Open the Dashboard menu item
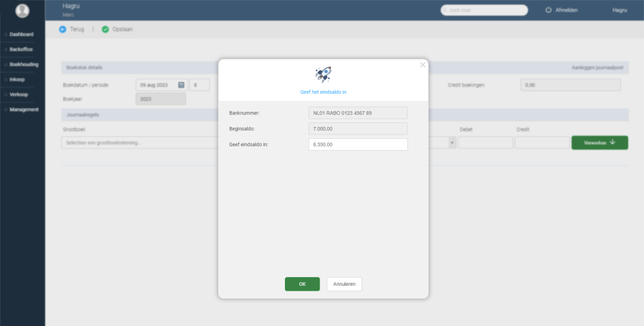This screenshot has width=644, height=326. tap(21, 35)
